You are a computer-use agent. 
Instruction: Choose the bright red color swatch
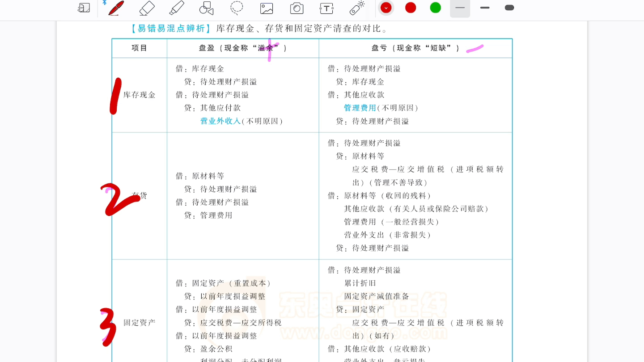[x=411, y=8]
